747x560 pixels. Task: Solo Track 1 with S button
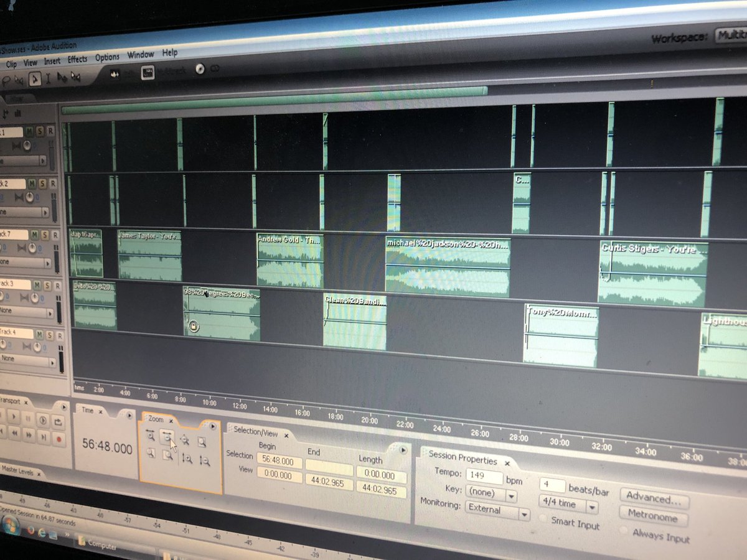(40, 131)
